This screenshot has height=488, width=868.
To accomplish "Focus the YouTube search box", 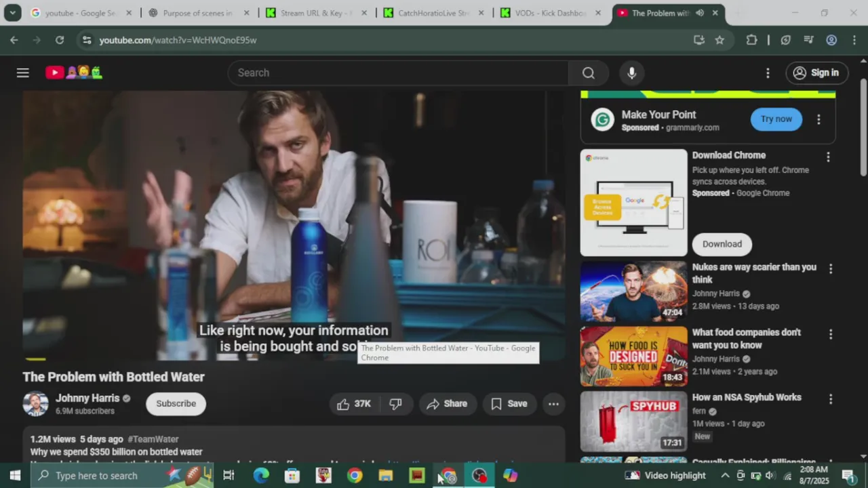I will coord(398,73).
